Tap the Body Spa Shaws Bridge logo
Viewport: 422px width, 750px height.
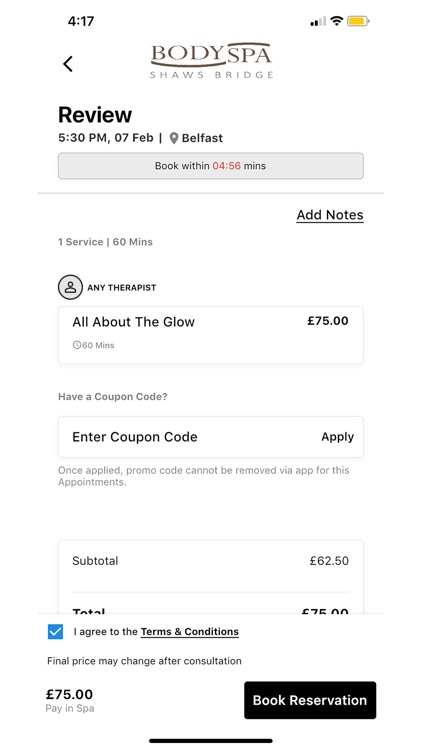(211, 60)
